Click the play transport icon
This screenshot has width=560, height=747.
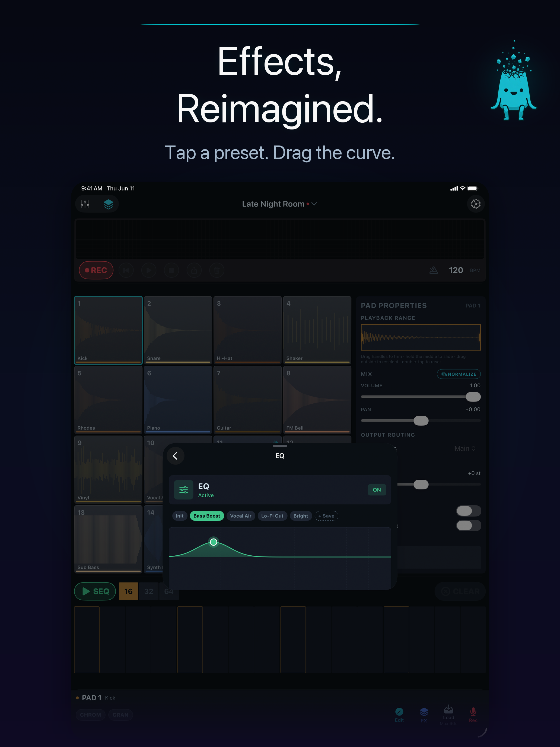coord(149,270)
